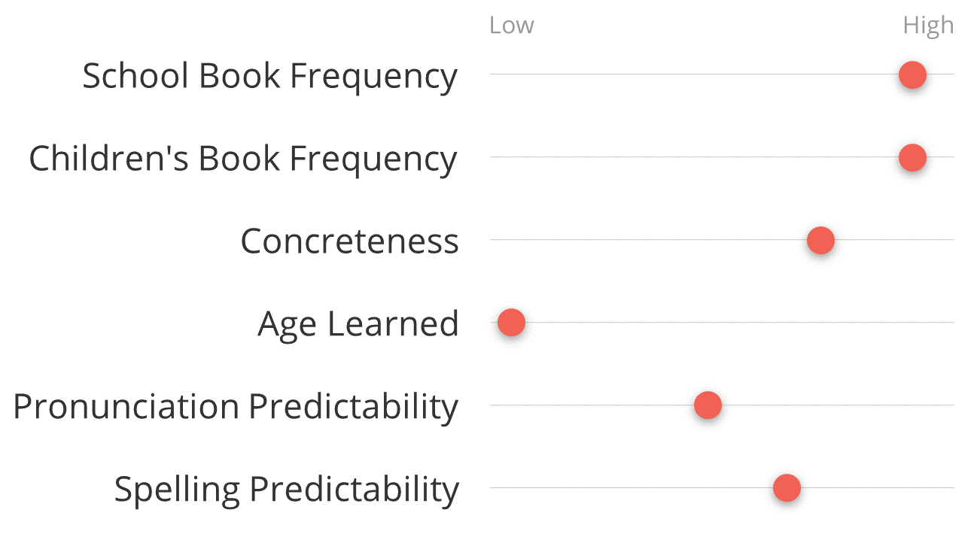
Task: Click the high end of Pronunciation Predictability track
Action: (951, 405)
